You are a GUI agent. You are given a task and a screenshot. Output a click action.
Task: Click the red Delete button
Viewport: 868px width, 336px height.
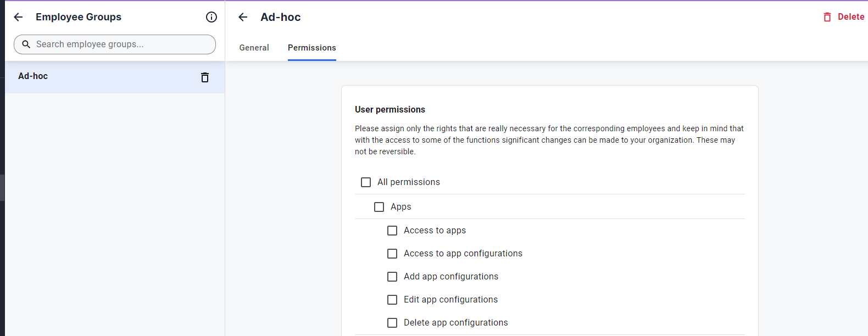[x=844, y=17]
